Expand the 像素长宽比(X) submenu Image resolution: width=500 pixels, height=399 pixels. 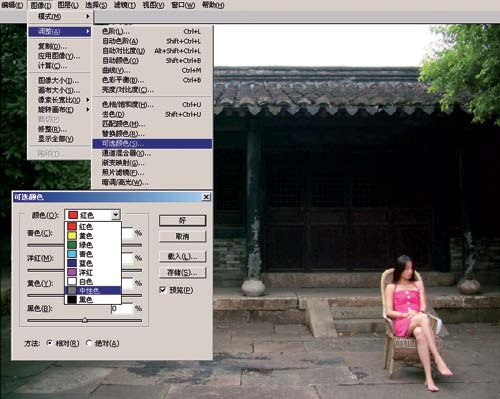(59, 100)
